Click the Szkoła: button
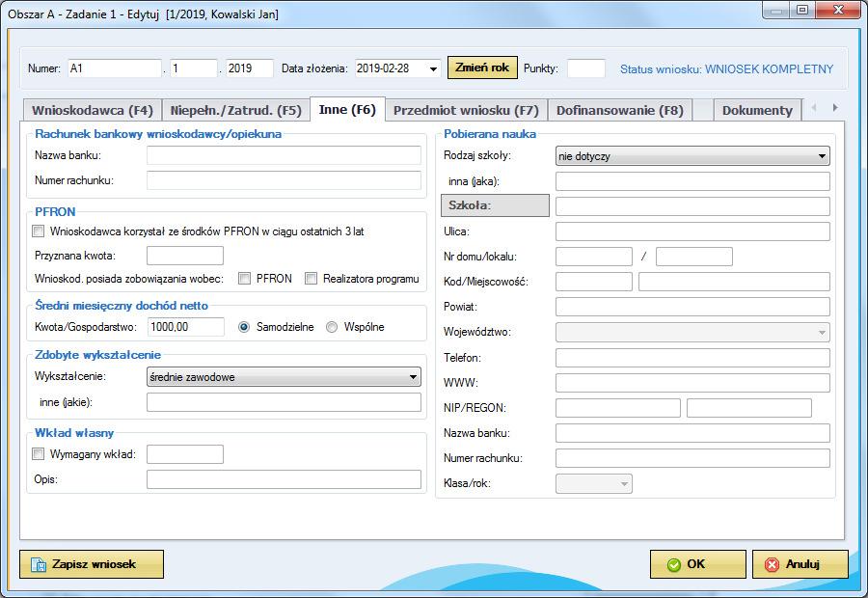Image resolution: width=868 pixels, height=598 pixels. point(495,205)
